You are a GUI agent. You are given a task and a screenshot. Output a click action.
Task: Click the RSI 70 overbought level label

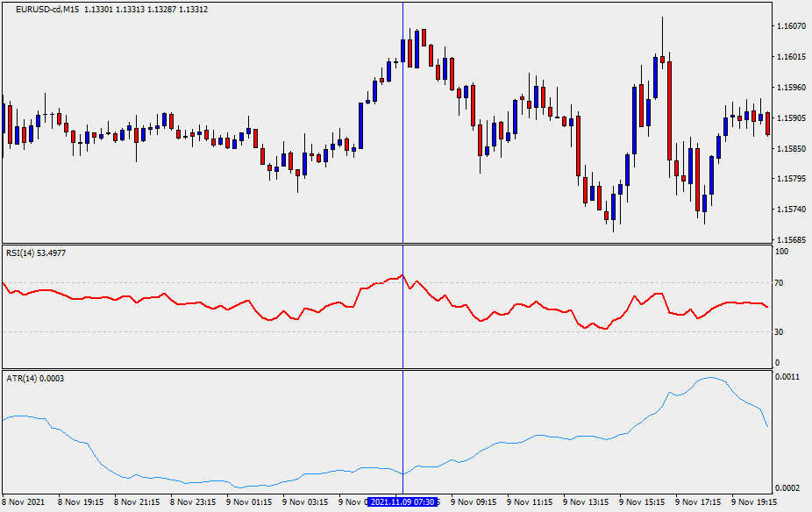pyautogui.click(x=778, y=283)
